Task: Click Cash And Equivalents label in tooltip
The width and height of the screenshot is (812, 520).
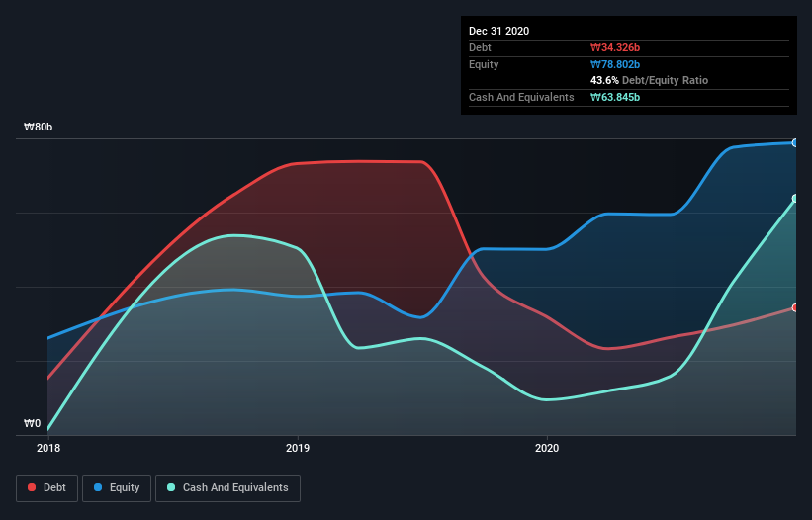Action: (x=521, y=97)
